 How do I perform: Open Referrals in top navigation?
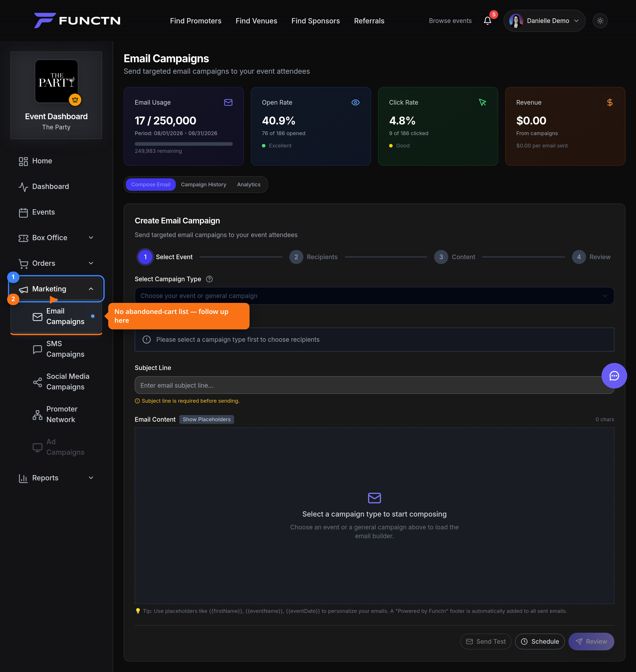pyautogui.click(x=369, y=21)
